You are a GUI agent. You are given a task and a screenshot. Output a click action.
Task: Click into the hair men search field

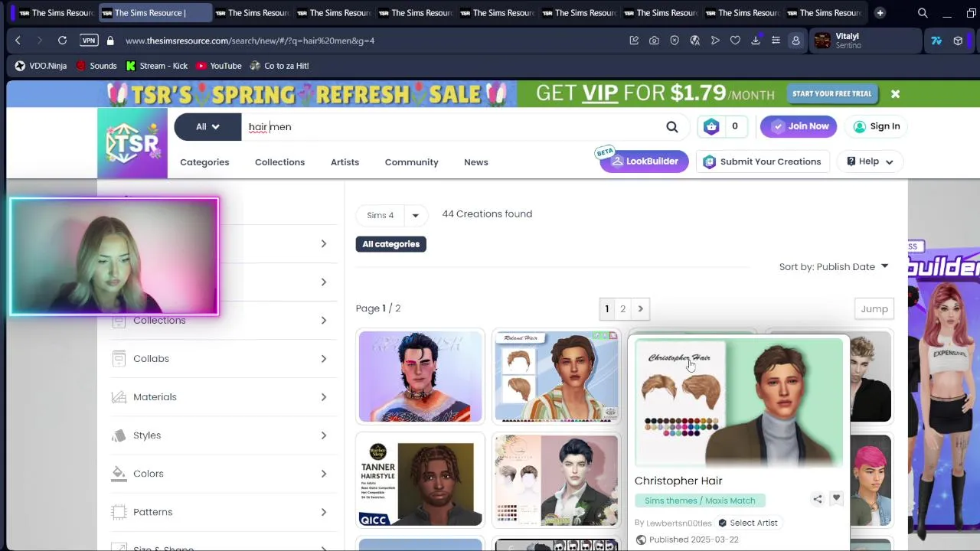[452, 127]
